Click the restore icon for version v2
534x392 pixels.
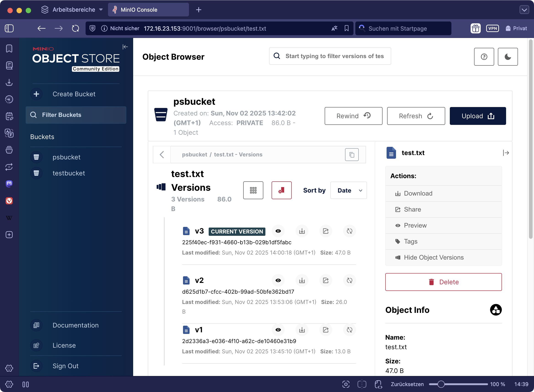pos(349,280)
